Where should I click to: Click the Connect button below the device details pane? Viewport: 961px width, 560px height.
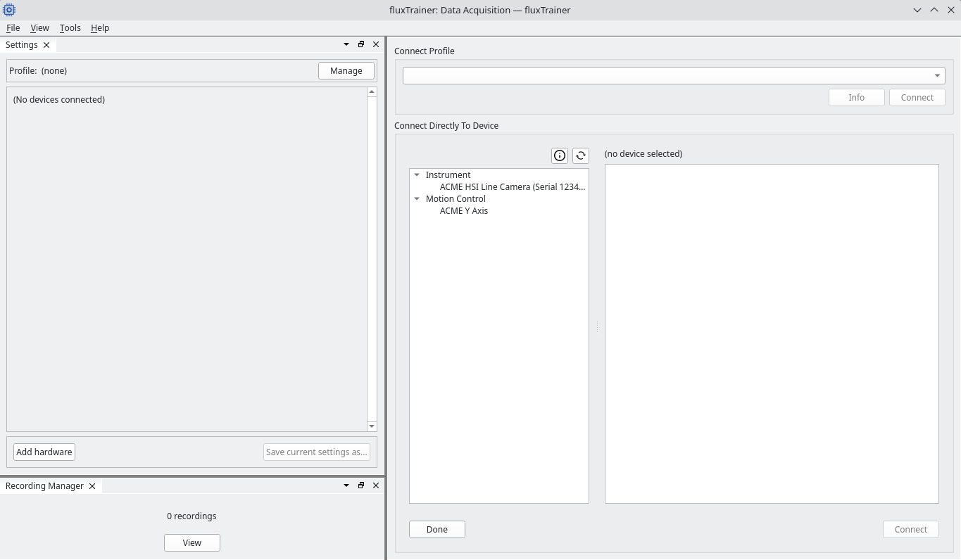[x=911, y=530]
